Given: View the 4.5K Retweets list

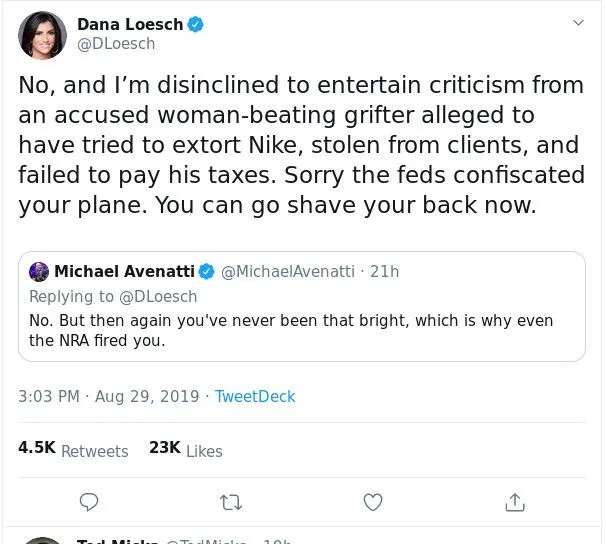Looking at the screenshot, I should 73,449.
